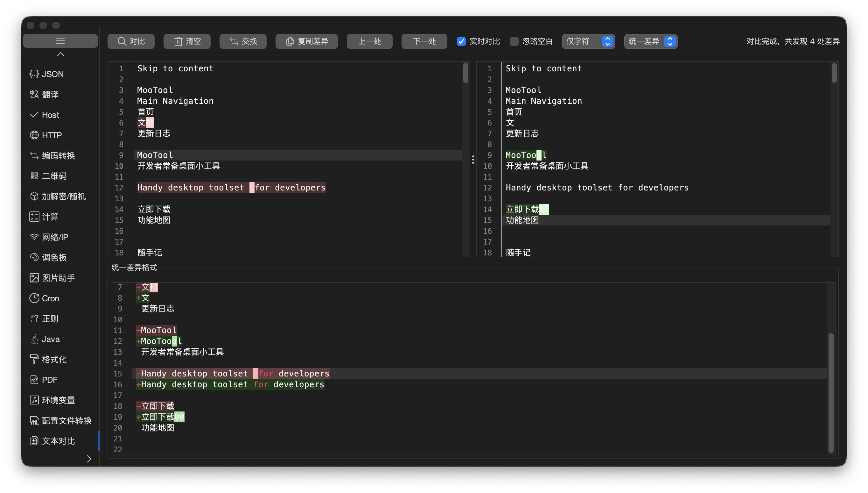
Task: Select the 二维码 QR code icon
Action: point(34,176)
